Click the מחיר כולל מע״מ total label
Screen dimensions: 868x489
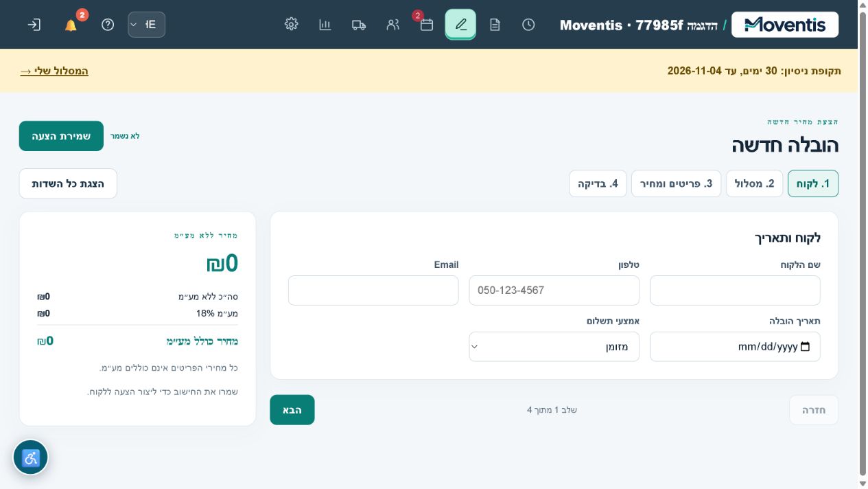pos(202,341)
